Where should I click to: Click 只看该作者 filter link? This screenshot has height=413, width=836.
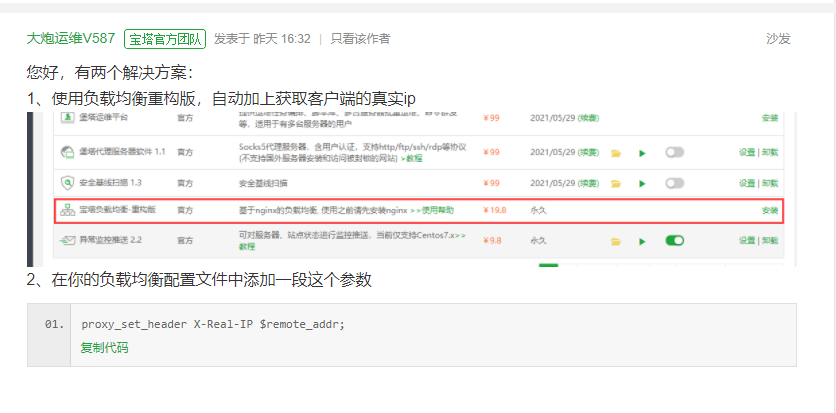tap(360, 38)
